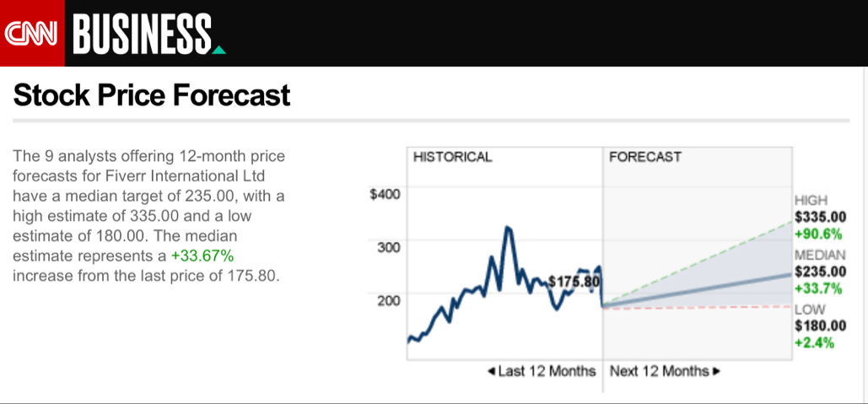
Task: Select the HISTORICAL chart section label
Action: coord(452,157)
